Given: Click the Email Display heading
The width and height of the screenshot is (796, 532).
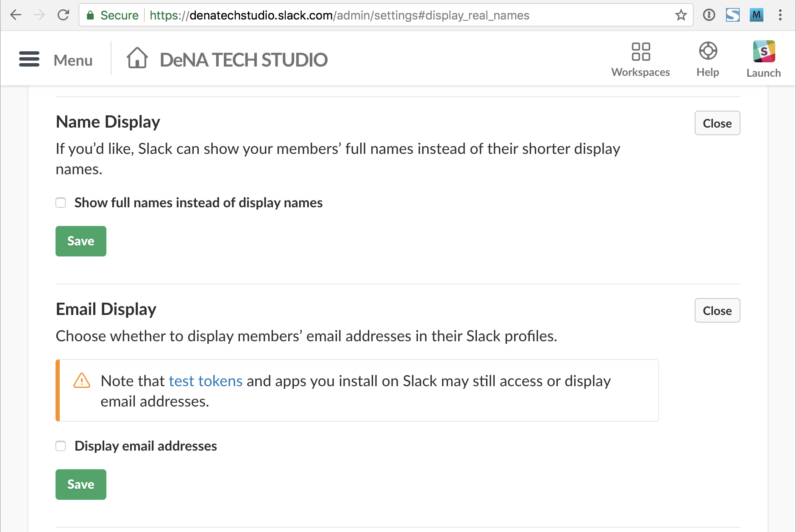Looking at the screenshot, I should (x=106, y=309).
